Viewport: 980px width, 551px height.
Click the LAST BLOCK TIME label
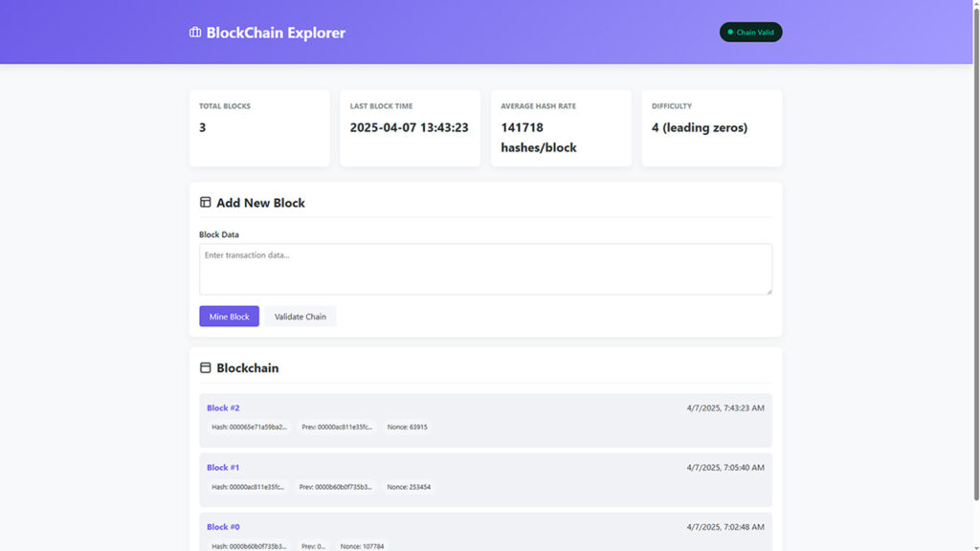coord(381,106)
